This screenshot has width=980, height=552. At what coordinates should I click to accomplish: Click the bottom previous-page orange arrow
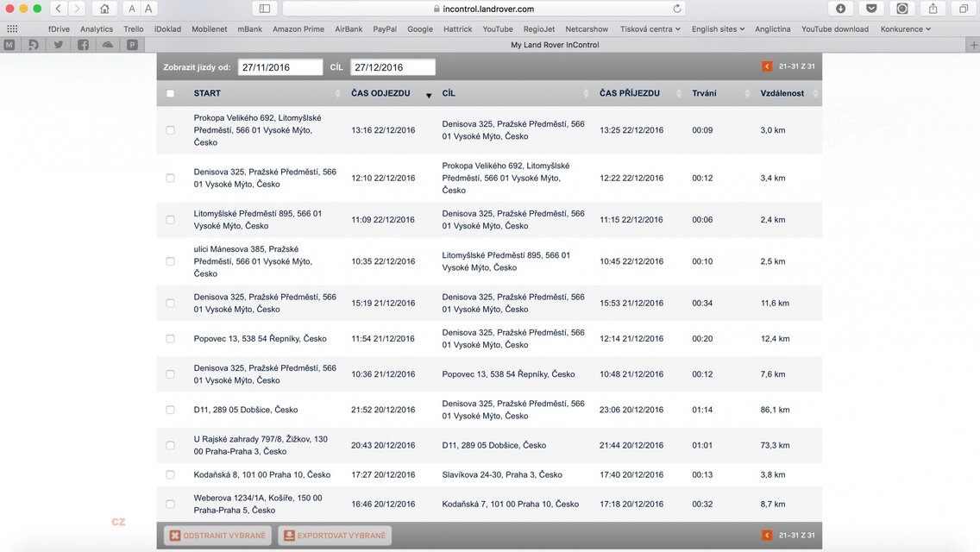pyautogui.click(x=767, y=536)
